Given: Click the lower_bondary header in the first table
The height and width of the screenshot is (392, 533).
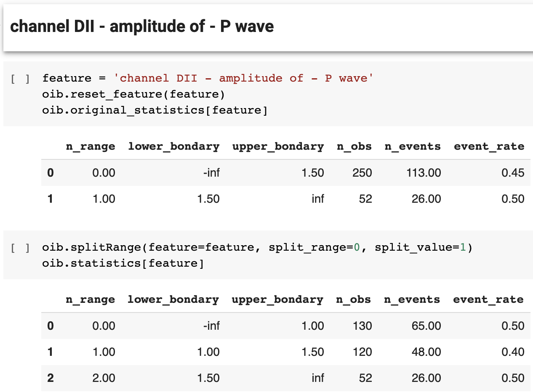Looking at the screenshot, I should click(x=174, y=146).
